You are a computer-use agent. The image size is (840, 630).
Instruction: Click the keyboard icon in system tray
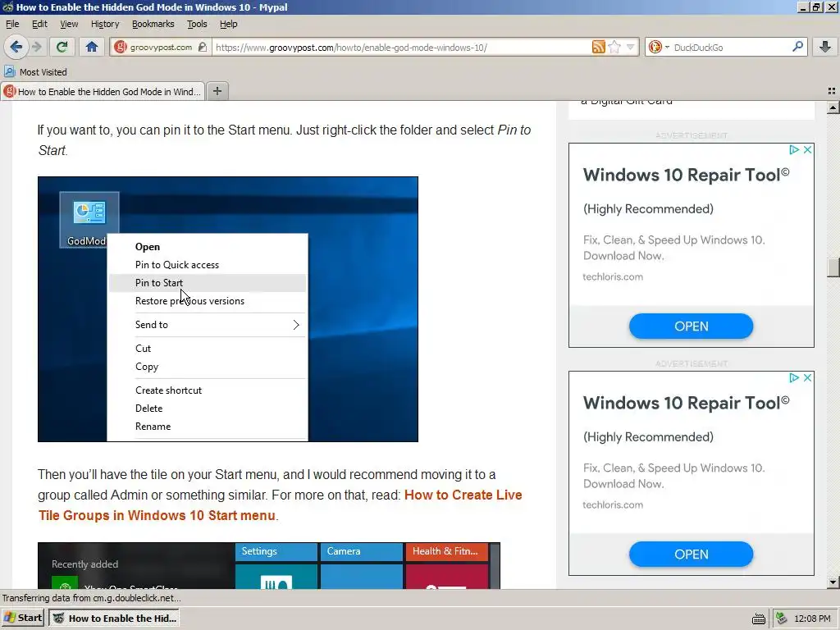(x=759, y=619)
